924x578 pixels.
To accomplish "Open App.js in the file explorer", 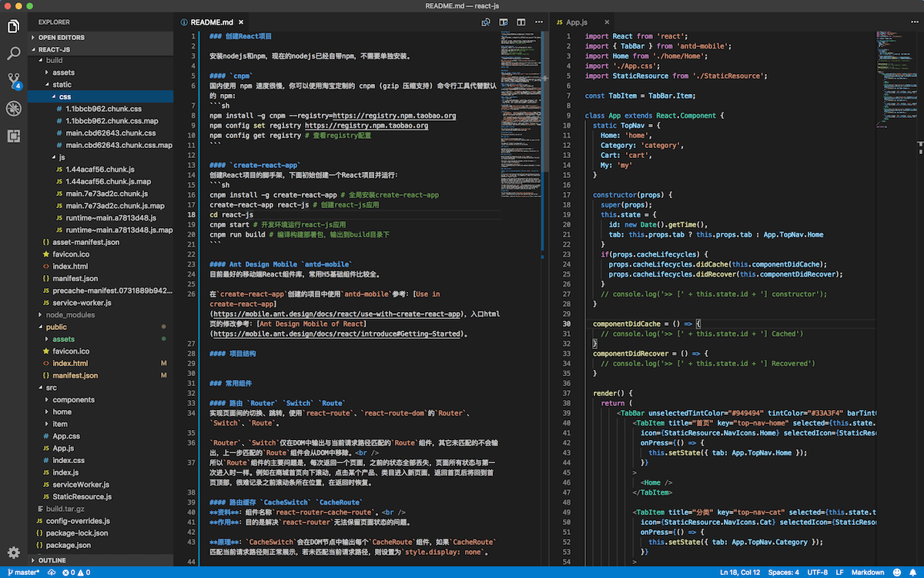I will pyautogui.click(x=100, y=448).
